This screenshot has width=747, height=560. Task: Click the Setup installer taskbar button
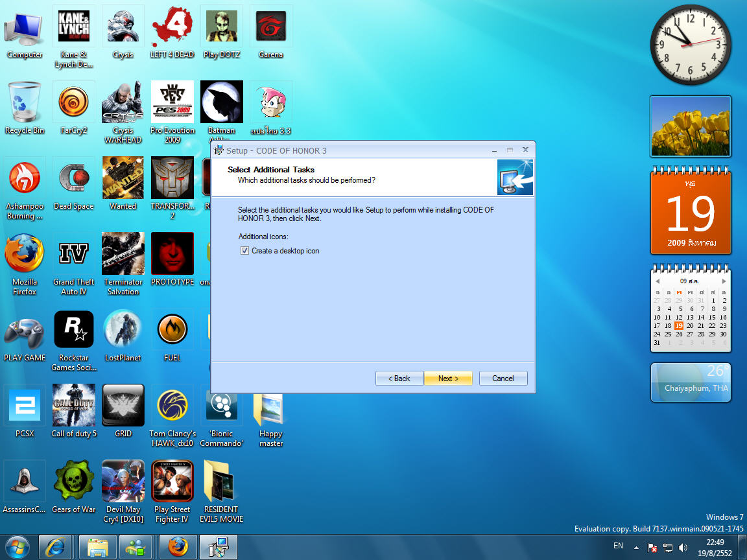pyautogui.click(x=218, y=547)
